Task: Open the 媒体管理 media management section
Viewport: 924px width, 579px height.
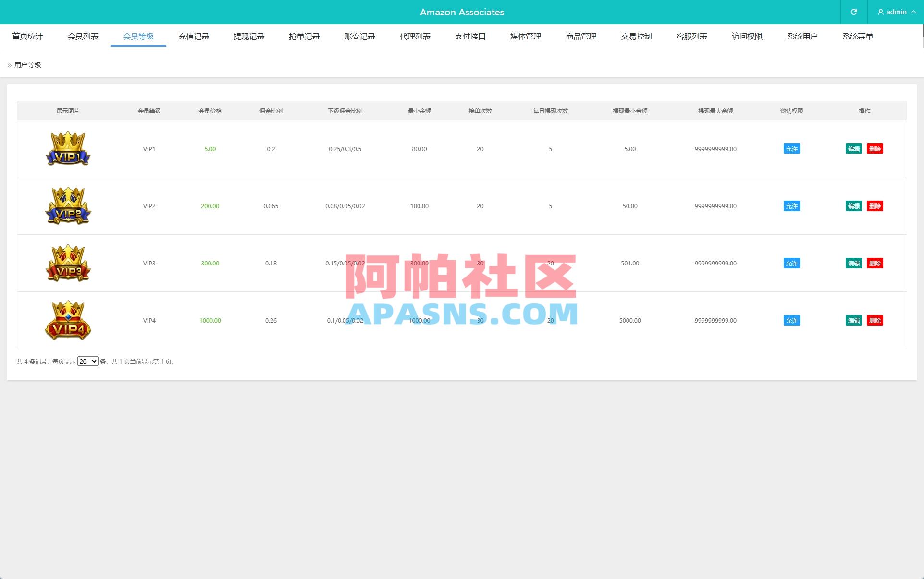Action: 525,36
